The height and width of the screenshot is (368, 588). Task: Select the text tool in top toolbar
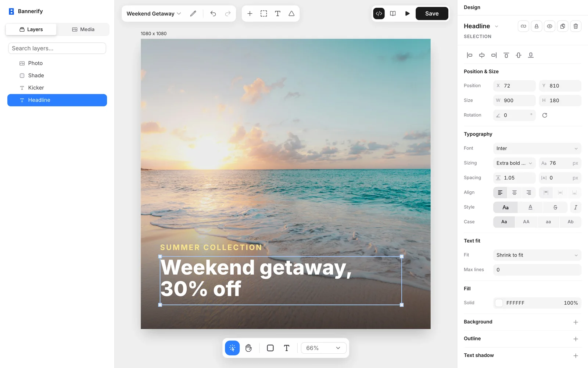tap(278, 14)
